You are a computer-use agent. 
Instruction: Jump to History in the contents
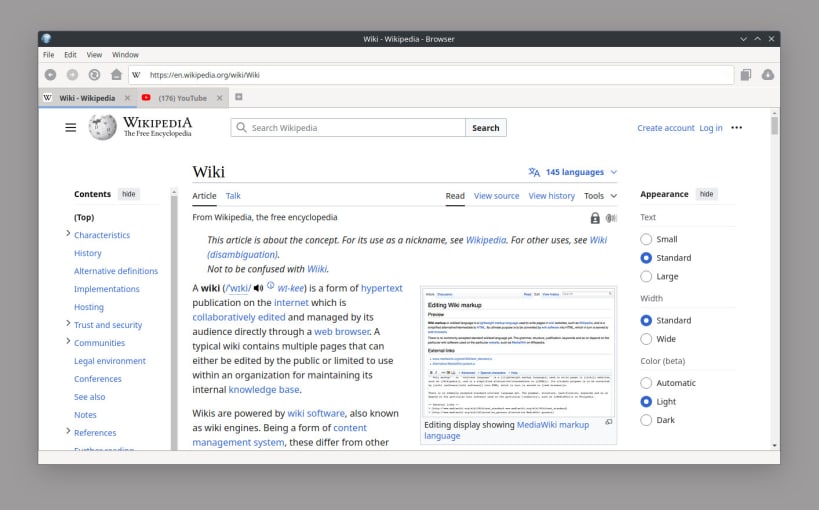88,253
